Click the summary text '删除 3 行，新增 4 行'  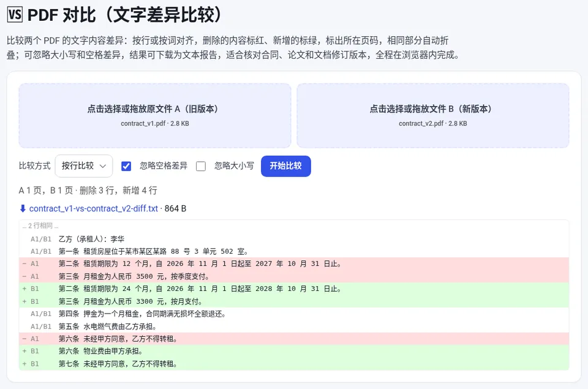(118, 191)
